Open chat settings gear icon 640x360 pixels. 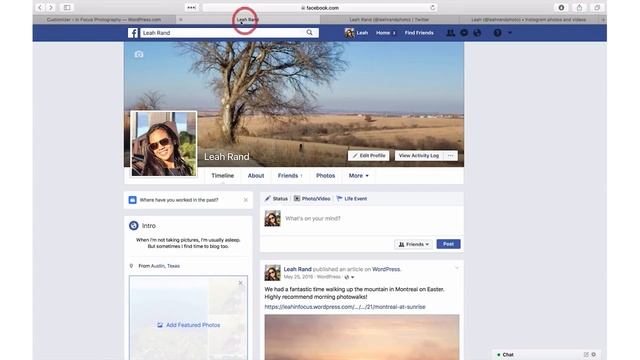594,355
